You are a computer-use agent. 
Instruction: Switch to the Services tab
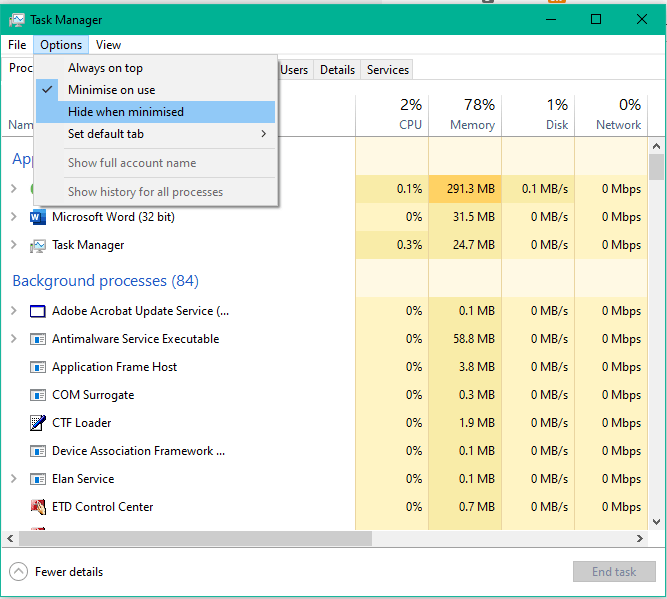coord(388,70)
